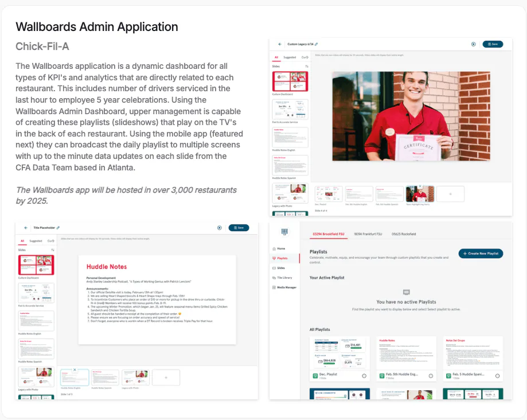The image size is (527, 420).
Task: Select Culture Dashboard slide in Custom Legacy editor
Action: click(x=290, y=81)
